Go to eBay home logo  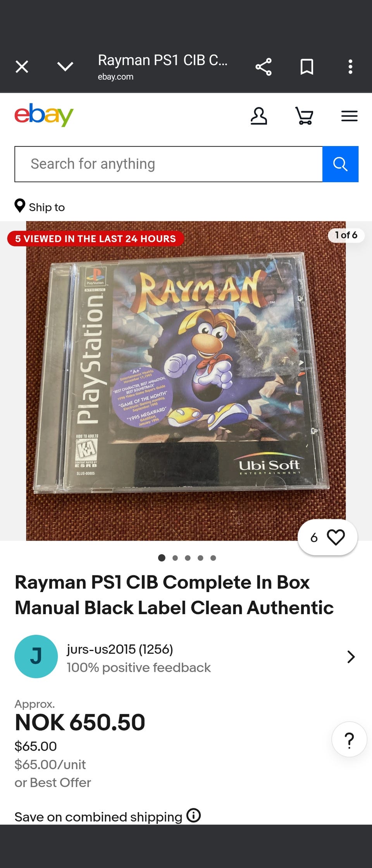coord(44,115)
